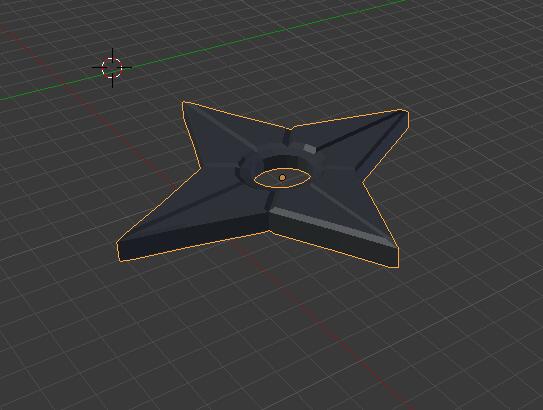
Task: Click the right inner notch of the shuriken
Action: click(363, 181)
